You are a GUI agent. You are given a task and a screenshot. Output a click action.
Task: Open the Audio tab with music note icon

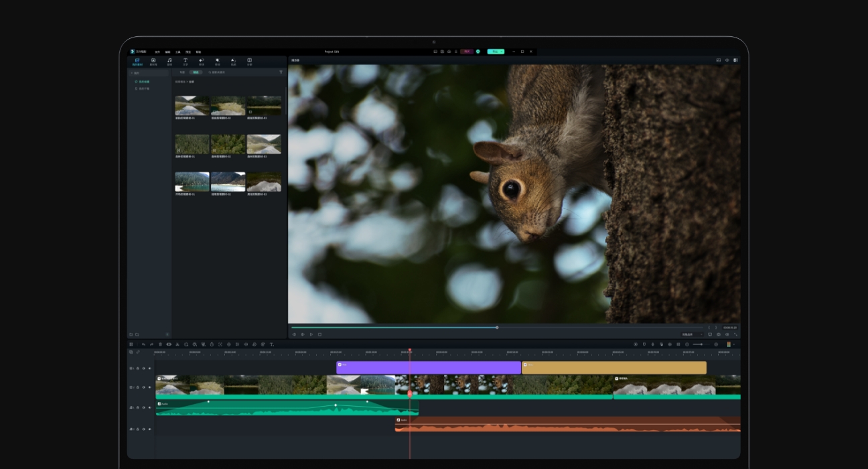pos(169,62)
